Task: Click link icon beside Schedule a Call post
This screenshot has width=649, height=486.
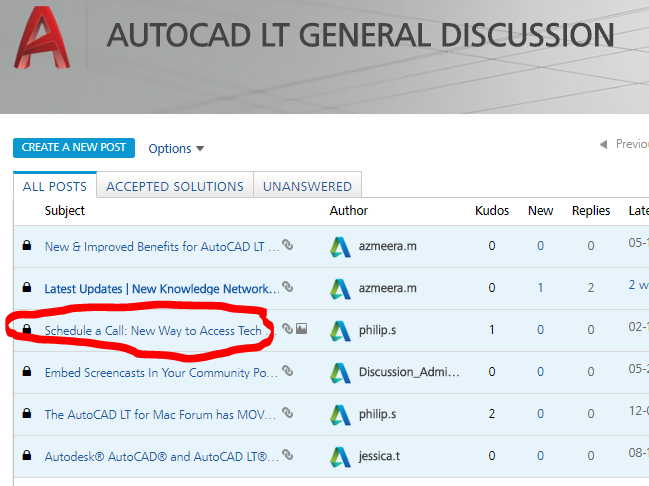Action: 288,329
